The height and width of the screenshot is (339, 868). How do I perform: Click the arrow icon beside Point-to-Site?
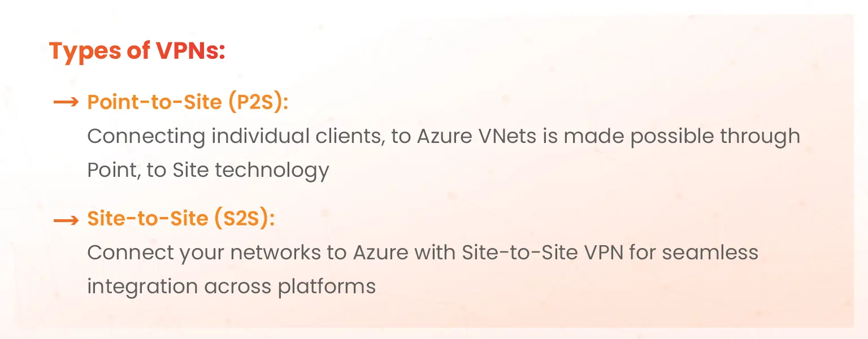(x=66, y=102)
